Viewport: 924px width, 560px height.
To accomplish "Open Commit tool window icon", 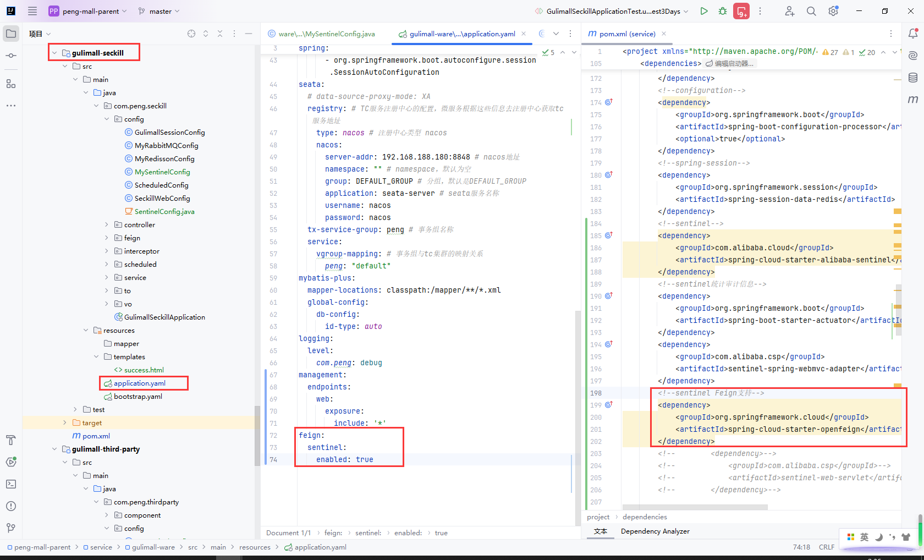I will [x=11, y=56].
